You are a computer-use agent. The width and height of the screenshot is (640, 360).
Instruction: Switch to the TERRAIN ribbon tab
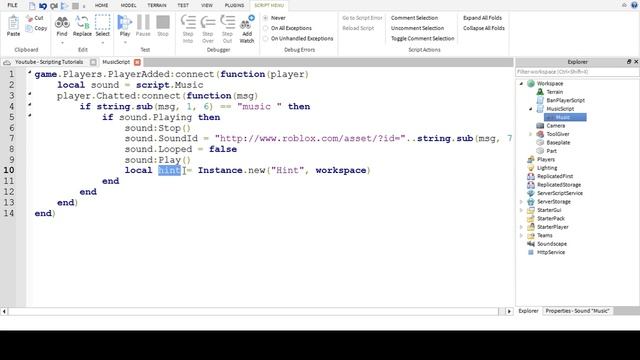[x=157, y=5]
